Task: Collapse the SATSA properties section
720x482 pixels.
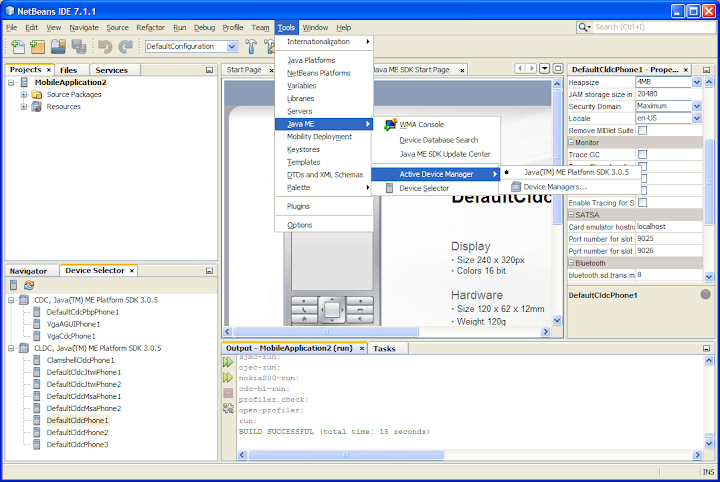Action: [x=571, y=215]
